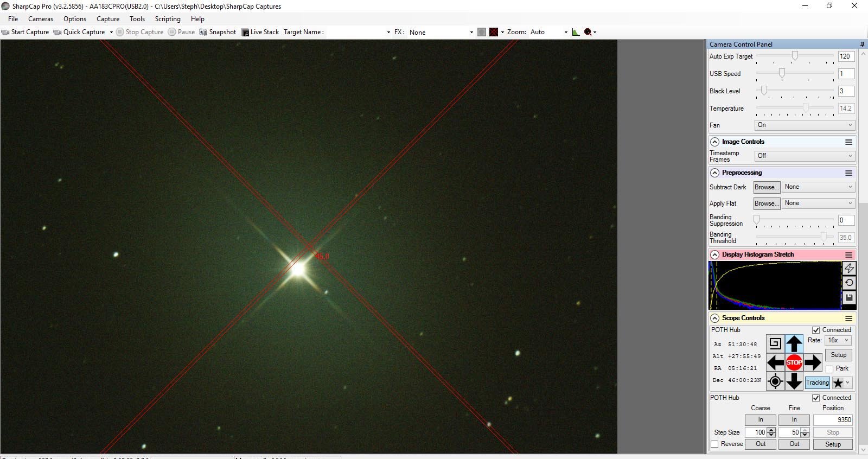Image resolution: width=868 pixels, height=459 pixels.
Task: Open the FX dropdown
Action: [471, 32]
